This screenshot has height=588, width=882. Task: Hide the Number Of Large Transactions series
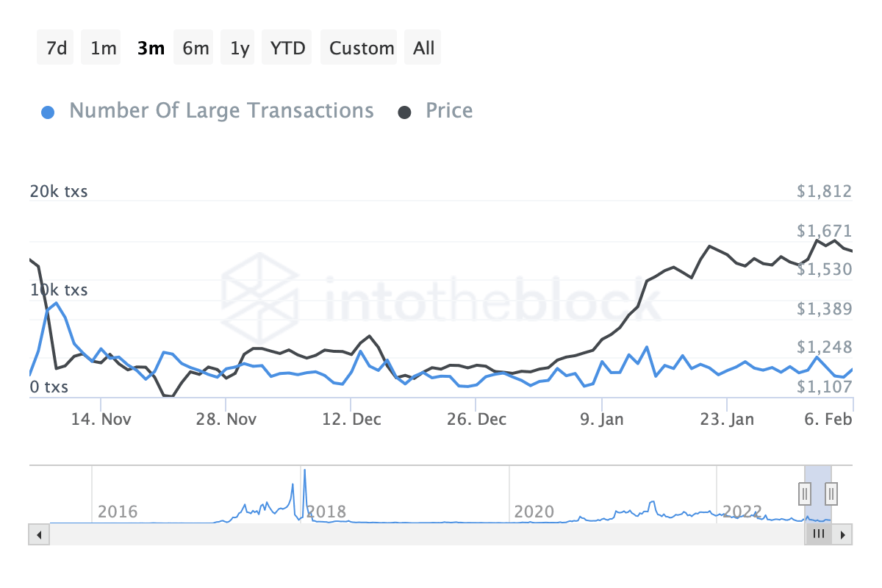coord(220,110)
